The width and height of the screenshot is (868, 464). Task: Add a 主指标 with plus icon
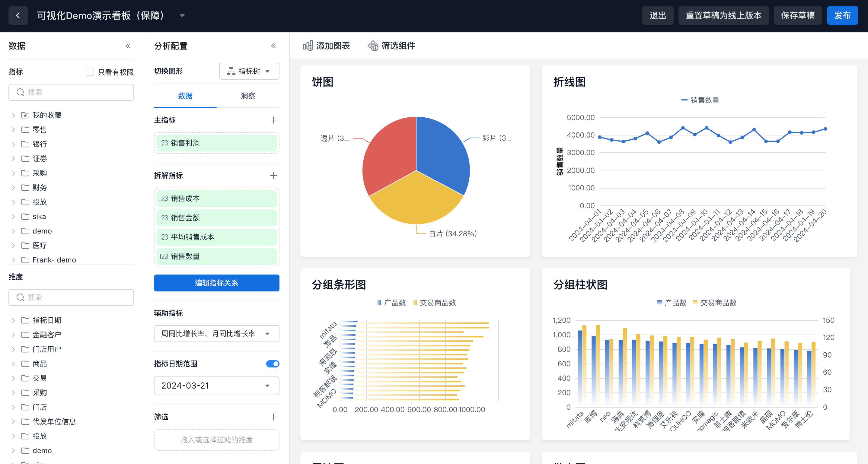(273, 120)
